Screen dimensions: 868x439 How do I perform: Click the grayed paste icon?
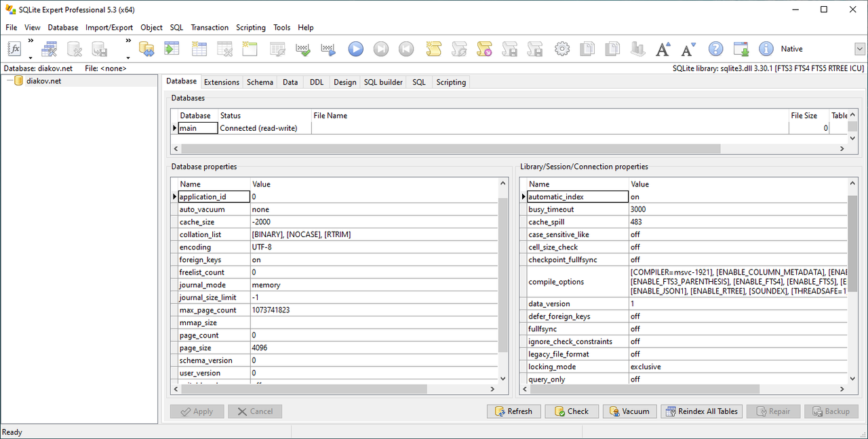pos(612,49)
